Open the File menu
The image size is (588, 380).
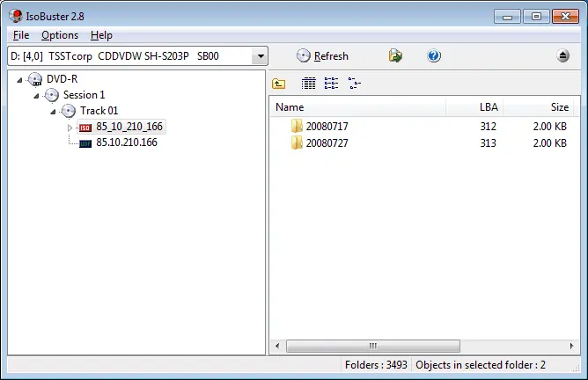(21, 35)
